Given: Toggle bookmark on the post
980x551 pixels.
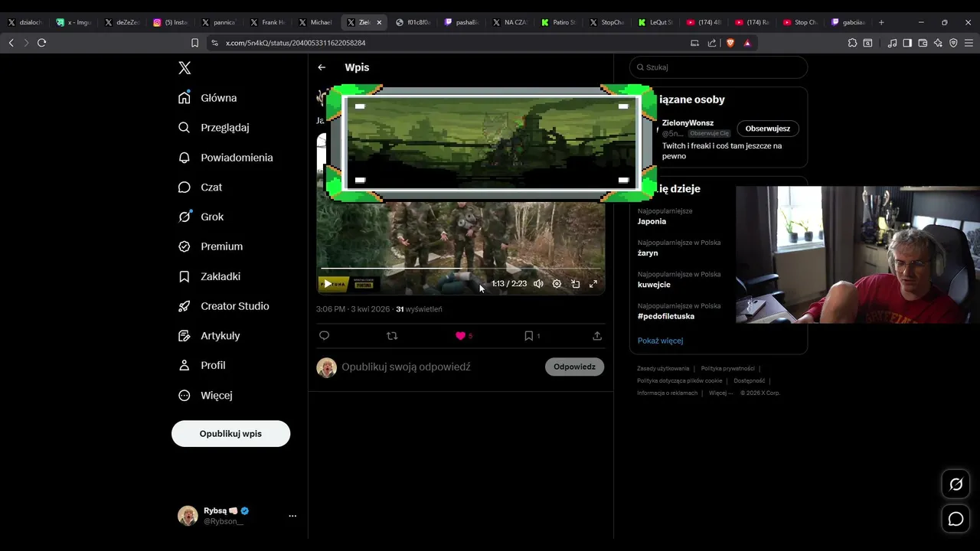Looking at the screenshot, I should click(x=528, y=336).
